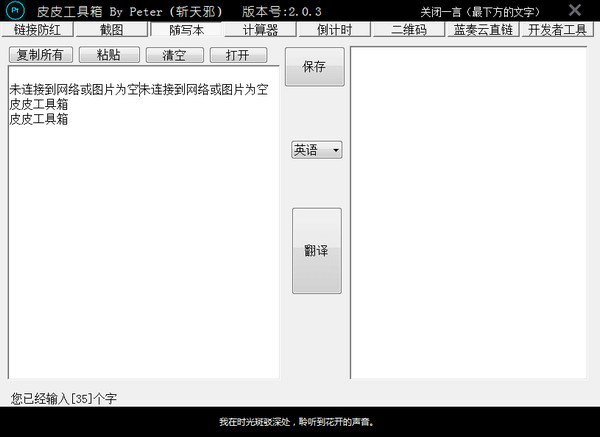Click the first 皮皮工具箱 text line
Image resolution: width=600 pixels, height=437 pixels.
click(39, 104)
